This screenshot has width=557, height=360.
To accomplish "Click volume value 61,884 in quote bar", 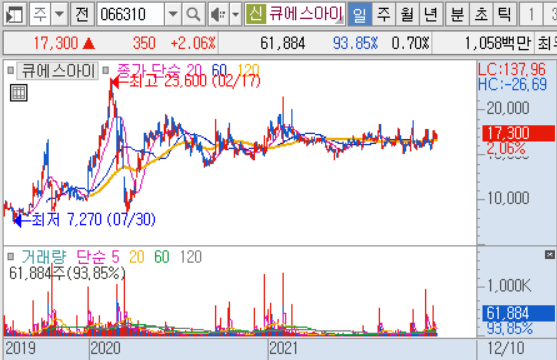I will [282, 43].
